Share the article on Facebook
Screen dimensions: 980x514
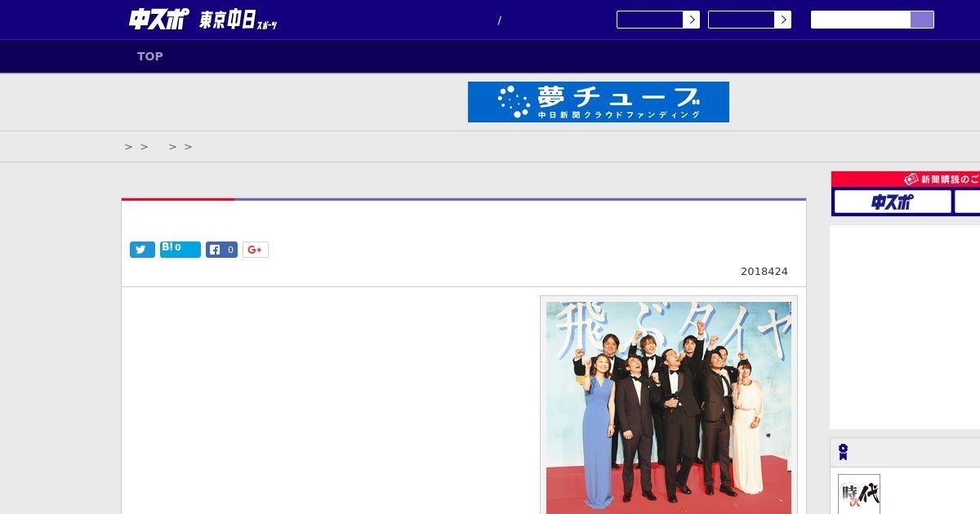(221, 250)
